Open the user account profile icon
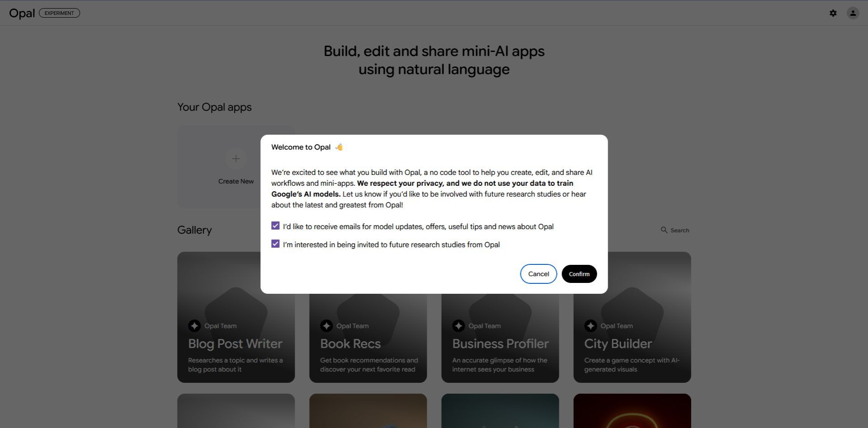 click(853, 13)
